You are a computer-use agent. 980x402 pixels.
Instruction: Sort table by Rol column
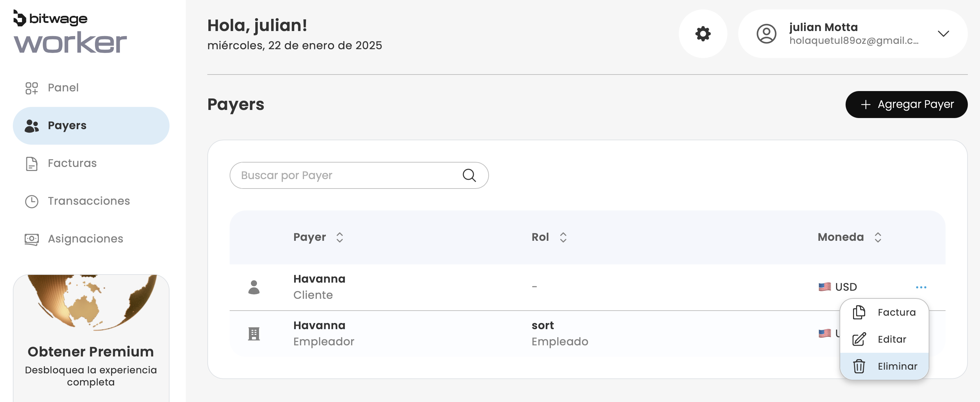(563, 237)
